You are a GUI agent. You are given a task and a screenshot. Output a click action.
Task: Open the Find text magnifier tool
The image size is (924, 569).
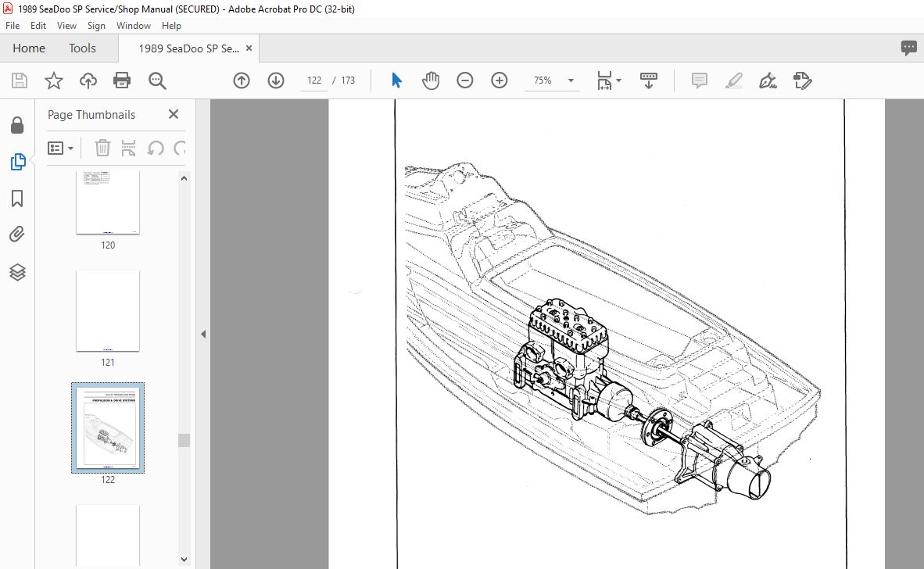tap(157, 81)
